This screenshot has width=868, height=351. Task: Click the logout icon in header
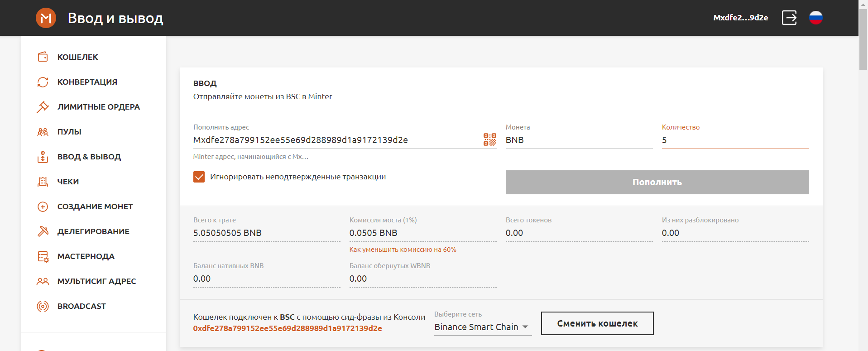[x=789, y=18]
